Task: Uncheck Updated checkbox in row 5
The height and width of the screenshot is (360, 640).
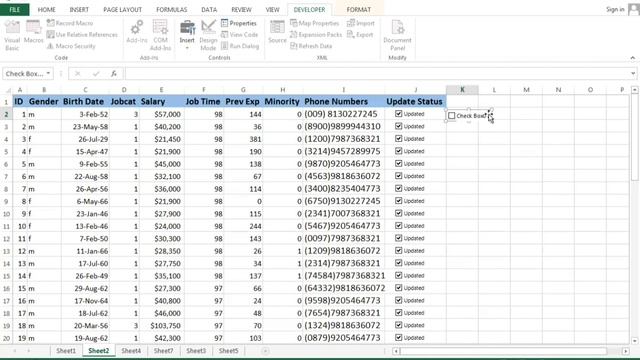Action: pos(398,151)
